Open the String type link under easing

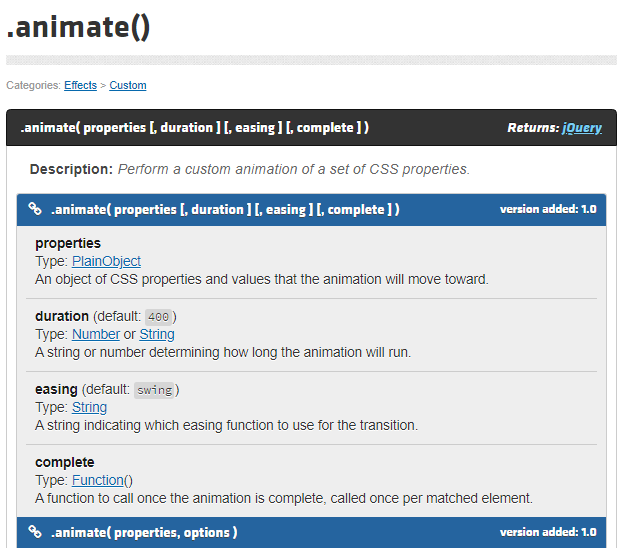tap(89, 407)
